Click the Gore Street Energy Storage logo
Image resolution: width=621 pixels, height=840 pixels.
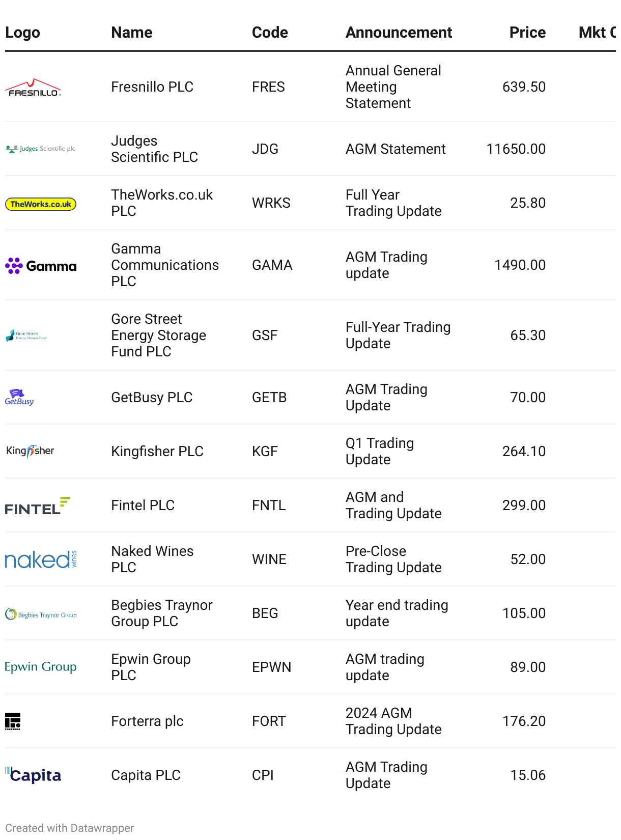point(26,335)
